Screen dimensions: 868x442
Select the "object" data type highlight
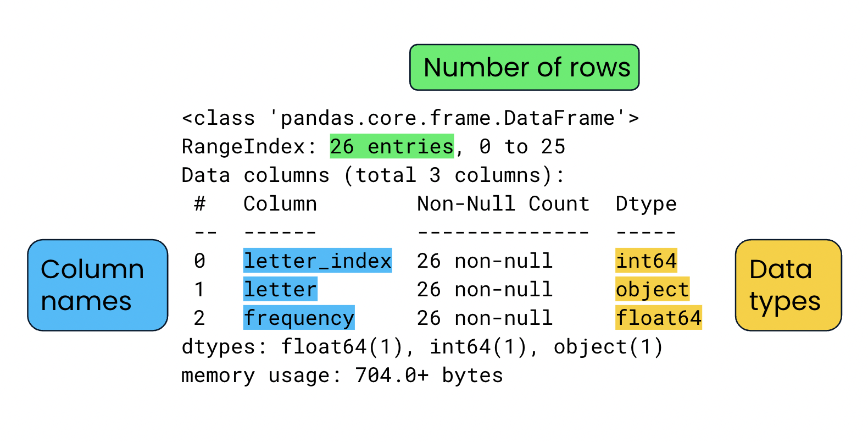pyautogui.click(x=652, y=289)
